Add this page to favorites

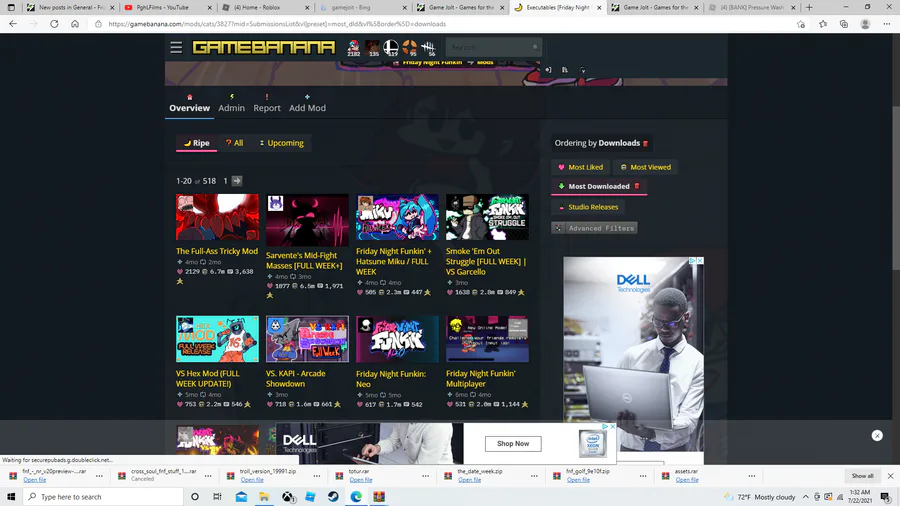[x=801, y=24]
